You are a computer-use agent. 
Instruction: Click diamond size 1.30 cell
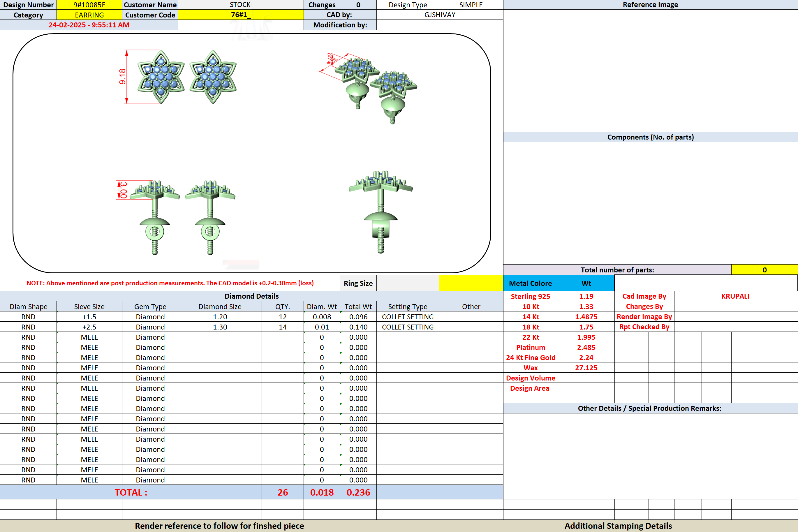point(220,327)
